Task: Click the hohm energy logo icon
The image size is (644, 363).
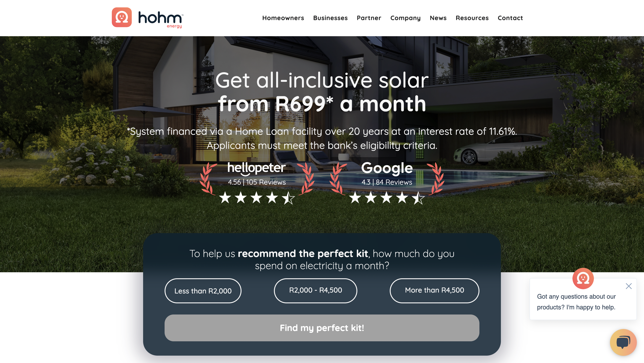Action: (121, 17)
